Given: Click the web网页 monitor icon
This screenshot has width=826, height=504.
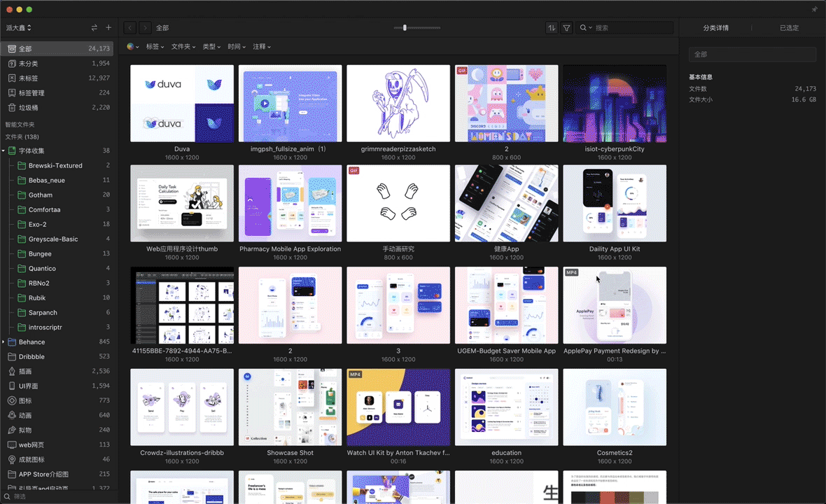Looking at the screenshot, I should coord(12,445).
